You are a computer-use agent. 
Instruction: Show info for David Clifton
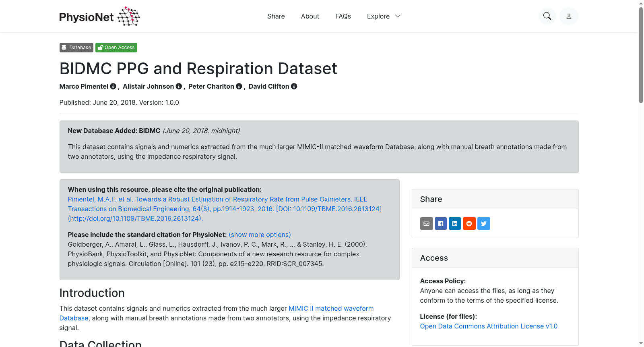click(294, 86)
